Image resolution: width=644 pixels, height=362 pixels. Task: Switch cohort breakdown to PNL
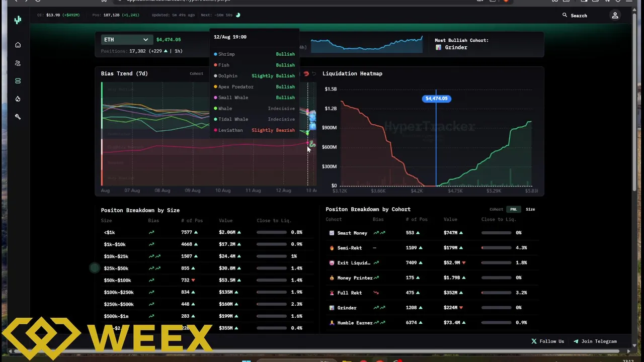click(x=514, y=209)
